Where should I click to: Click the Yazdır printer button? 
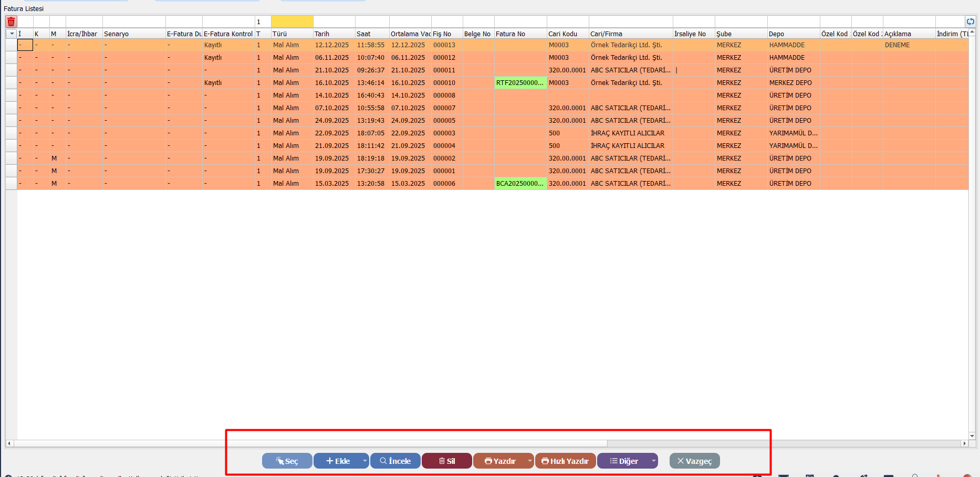pos(499,461)
